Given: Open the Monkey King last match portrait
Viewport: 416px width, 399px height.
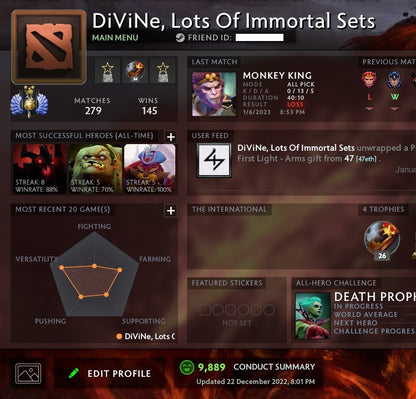Looking at the screenshot, I should (214, 94).
